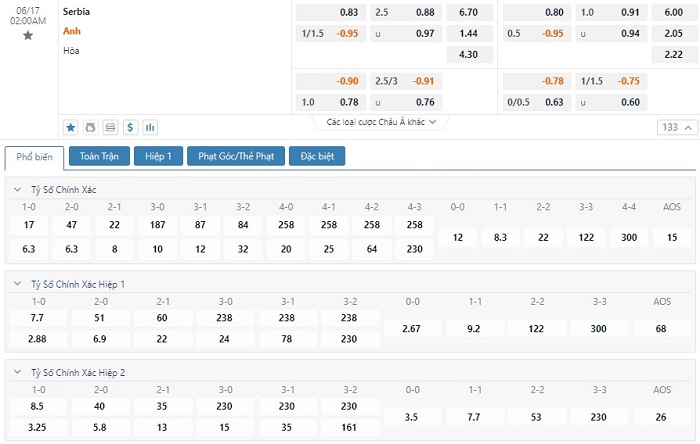
Task: Collapse the 'Tỷ Số Chính Xác' section
Action: coord(16,190)
